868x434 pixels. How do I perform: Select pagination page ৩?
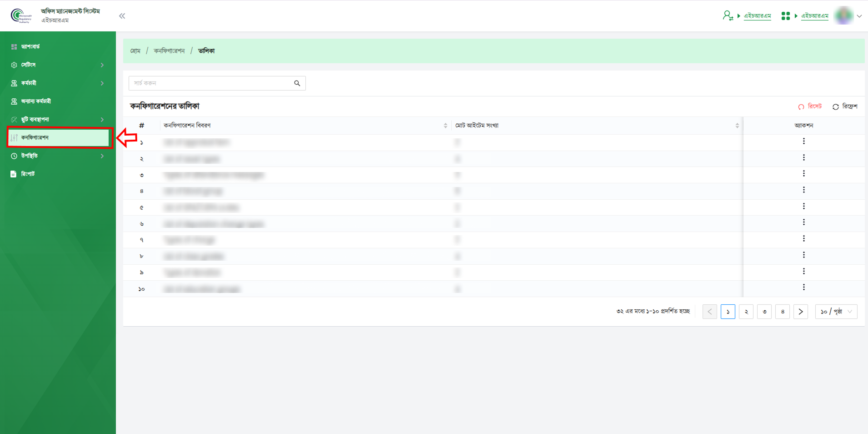tap(764, 312)
